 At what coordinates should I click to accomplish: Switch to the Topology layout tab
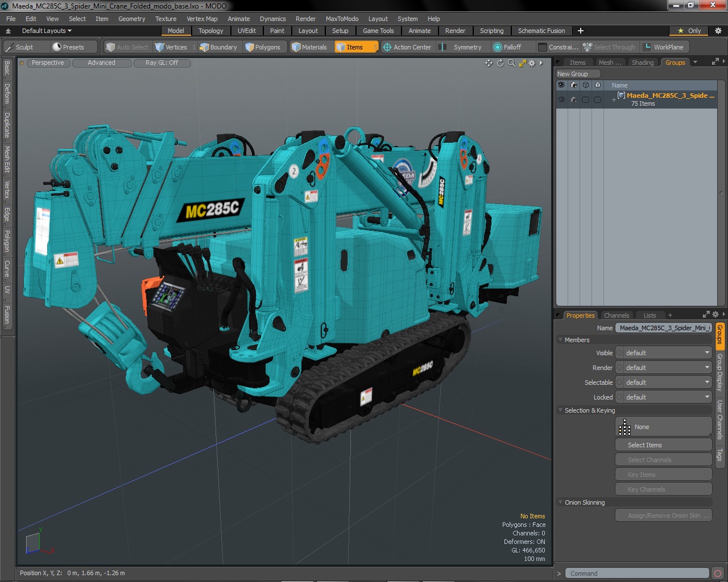tap(210, 31)
